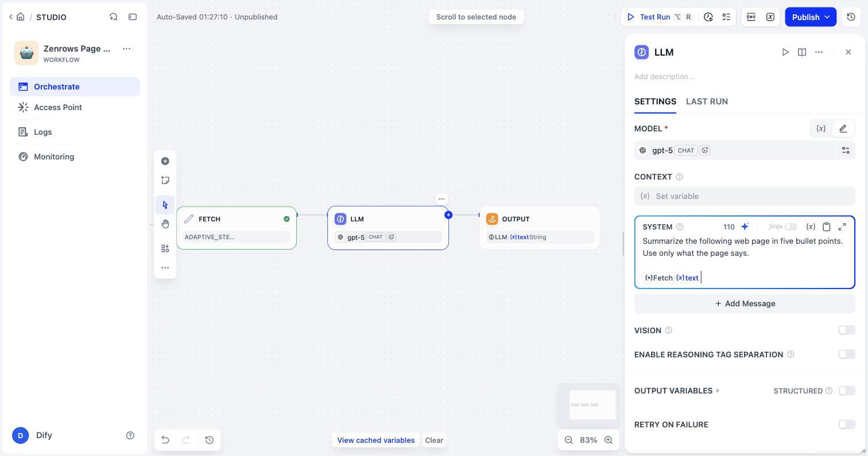
Task: Select the hand pan mode tool
Action: (165, 224)
